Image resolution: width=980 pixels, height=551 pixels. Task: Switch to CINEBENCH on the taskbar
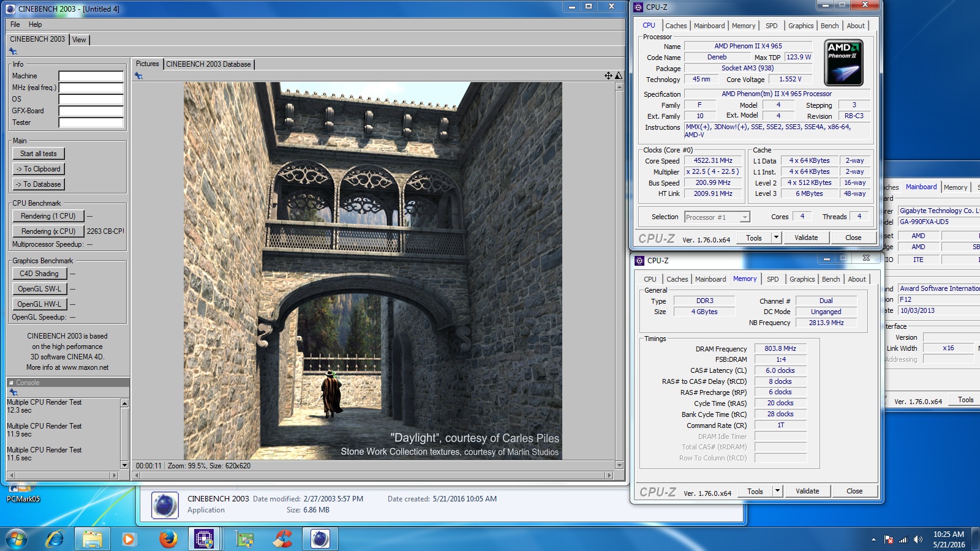point(320,539)
